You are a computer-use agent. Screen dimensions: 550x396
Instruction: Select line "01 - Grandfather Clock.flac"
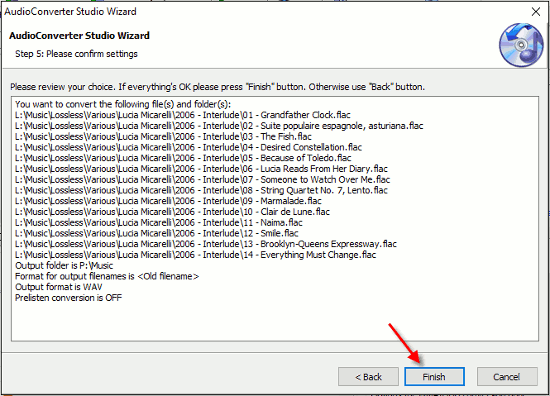pyautogui.click(x=183, y=115)
